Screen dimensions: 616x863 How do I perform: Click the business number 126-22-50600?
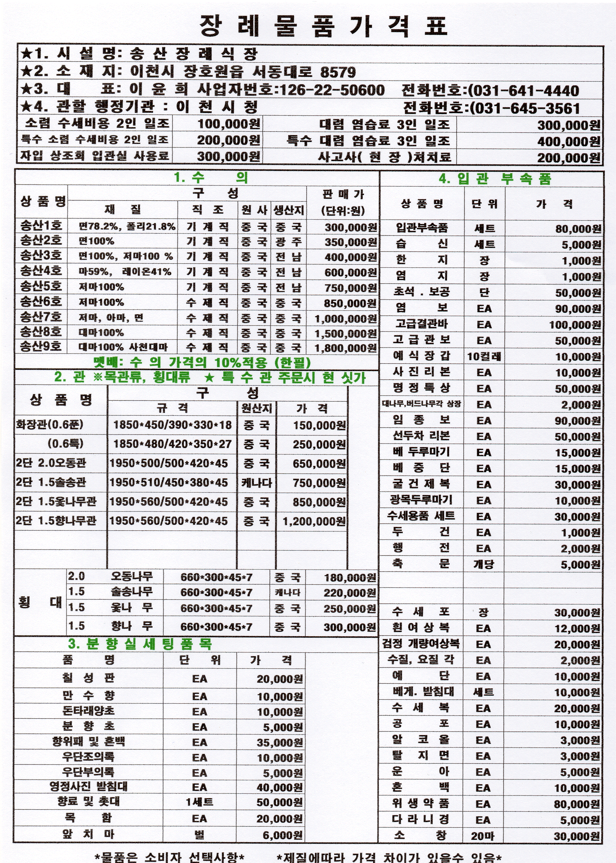[332, 90]
